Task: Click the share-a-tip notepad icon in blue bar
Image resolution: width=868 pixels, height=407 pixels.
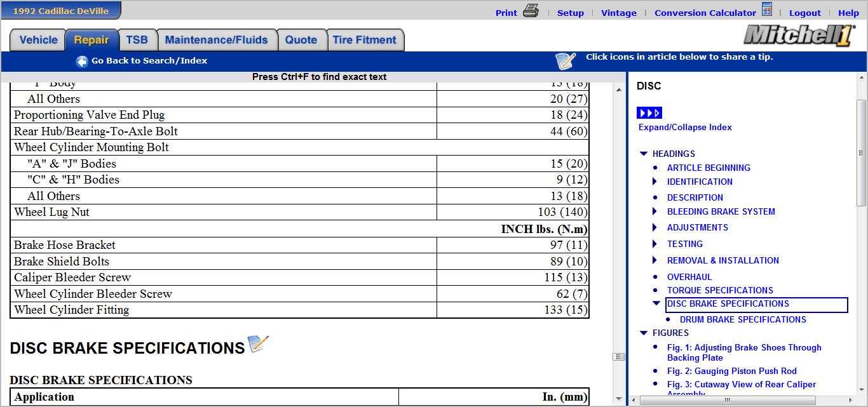Action: (566, 61)
